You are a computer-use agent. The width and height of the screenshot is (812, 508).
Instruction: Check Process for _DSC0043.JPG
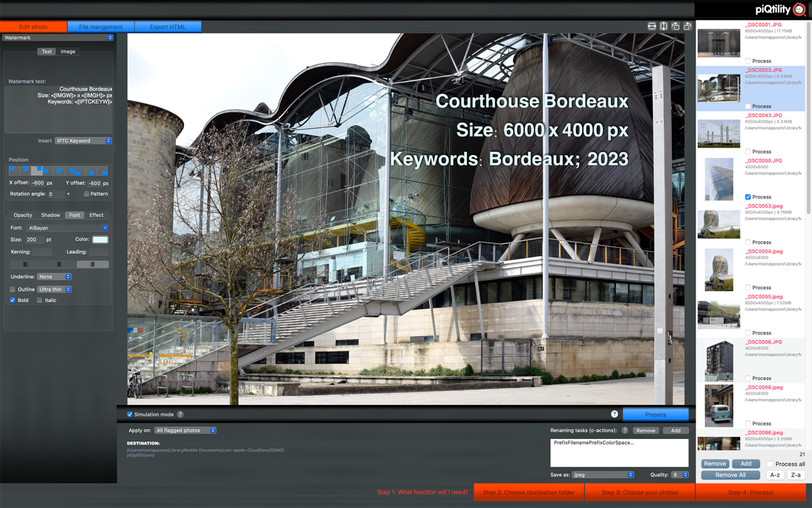click(748, 152)
